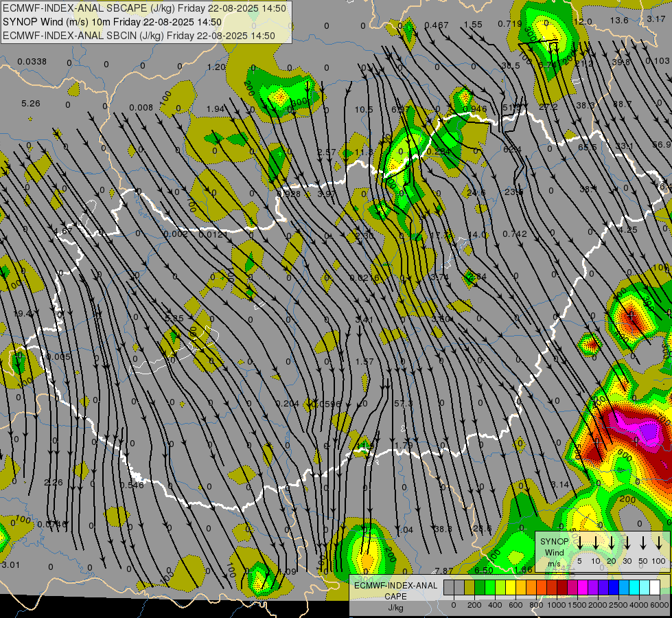Viewport: 672px width, 618px height.
Task: Select the sky blue CAPE legend swatch
Action: pyautogui.click(x=623, y=587)
